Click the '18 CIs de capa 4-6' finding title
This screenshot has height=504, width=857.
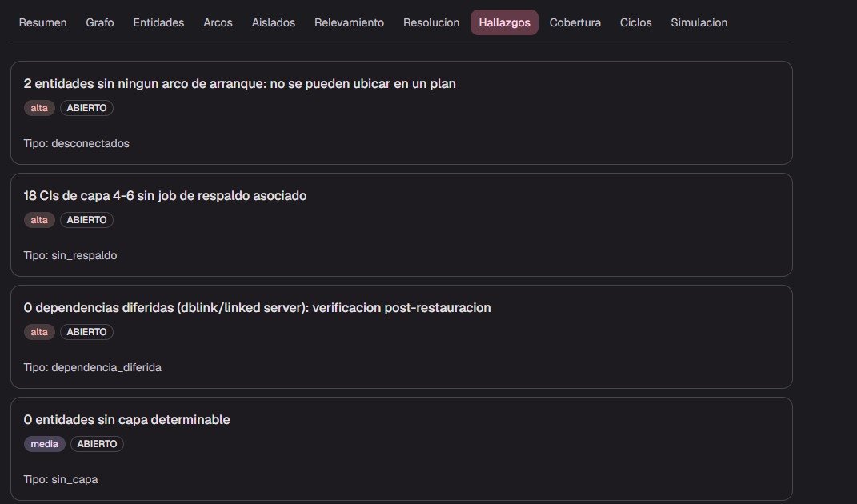click(x=165, y=196)
